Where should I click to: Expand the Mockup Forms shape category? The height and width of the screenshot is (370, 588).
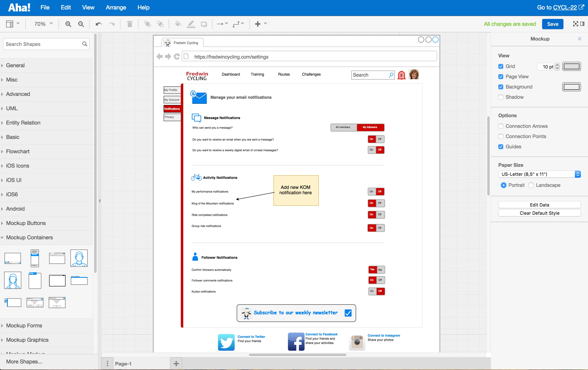(24, 326)
